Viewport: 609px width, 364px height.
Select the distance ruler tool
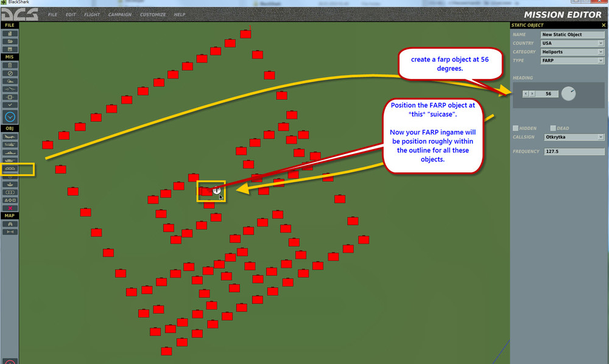[x=10, y=232]
